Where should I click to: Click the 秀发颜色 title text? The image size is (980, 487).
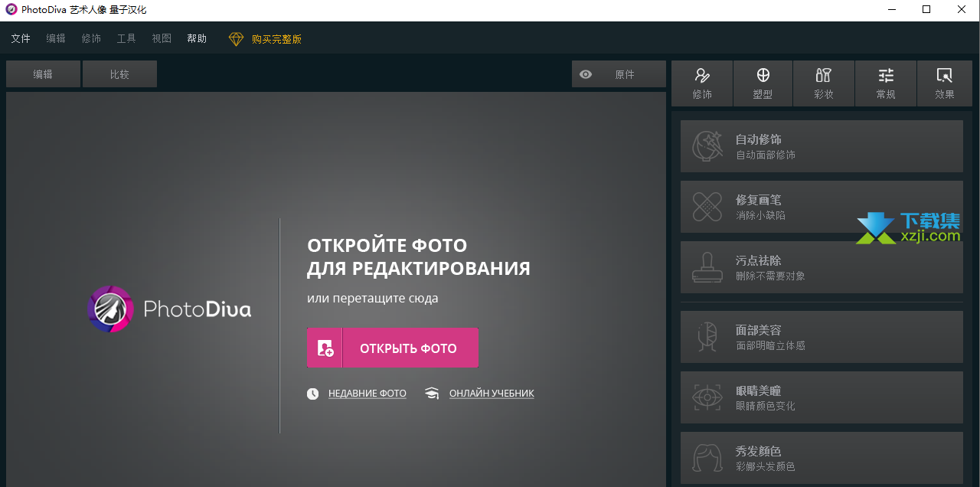click(759, 451)
